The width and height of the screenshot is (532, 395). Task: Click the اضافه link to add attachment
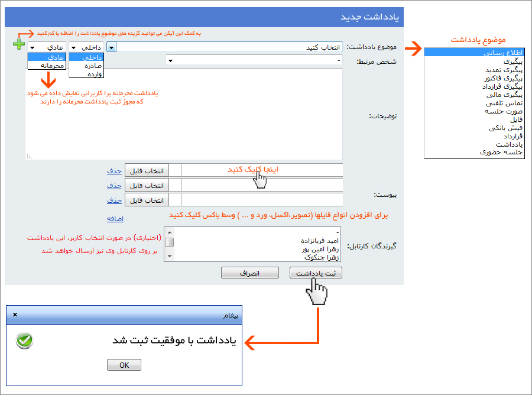(x=115, y=219)
